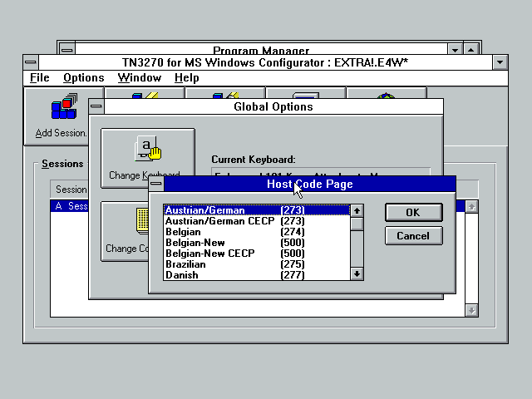Select Belgian-New (500) code page

click(x=257, y=243)
